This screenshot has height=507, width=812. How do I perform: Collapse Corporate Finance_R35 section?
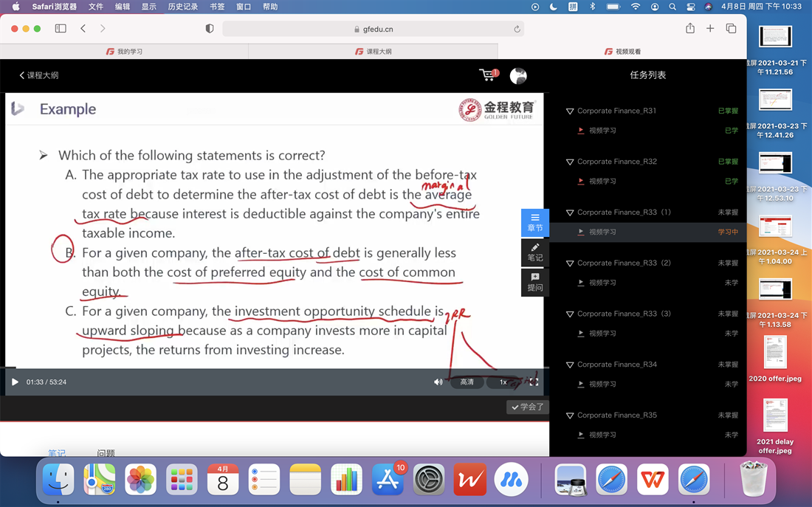click(570, 415)
